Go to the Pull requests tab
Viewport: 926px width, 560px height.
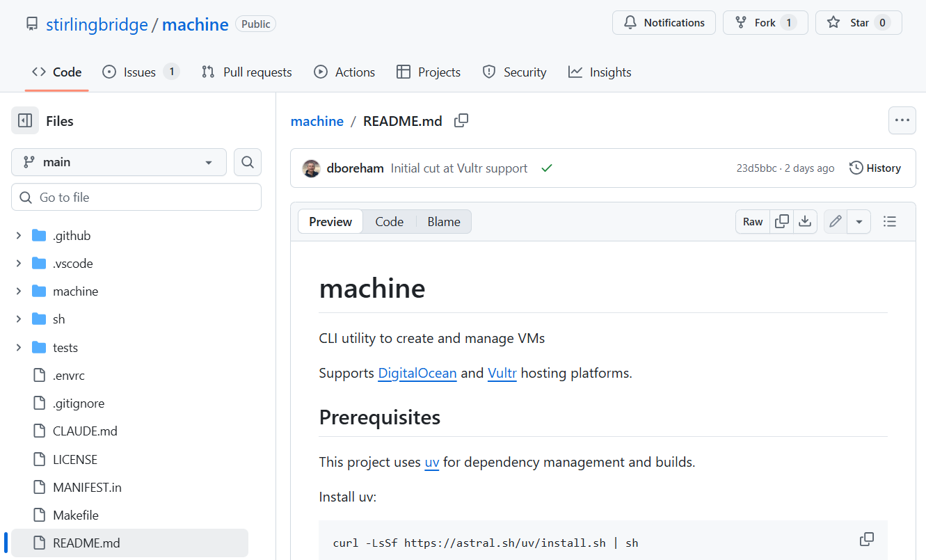coord(247,72)
